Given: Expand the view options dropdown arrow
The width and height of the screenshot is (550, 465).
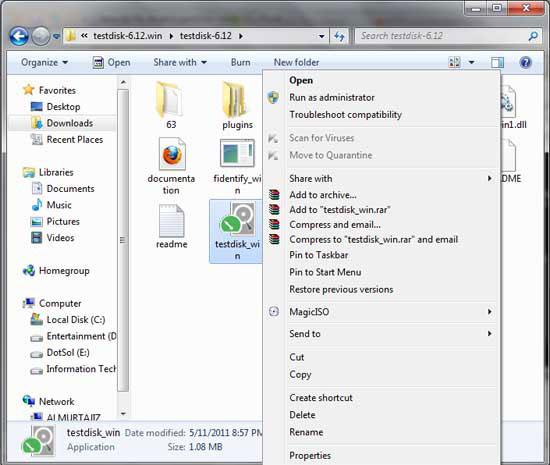Looking at the screenshot, I should point(471,62).
